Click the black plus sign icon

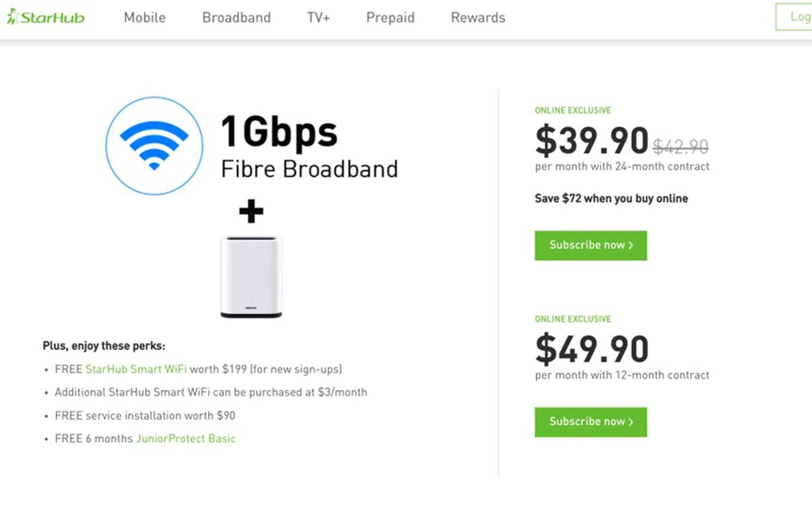pos(251,211)
